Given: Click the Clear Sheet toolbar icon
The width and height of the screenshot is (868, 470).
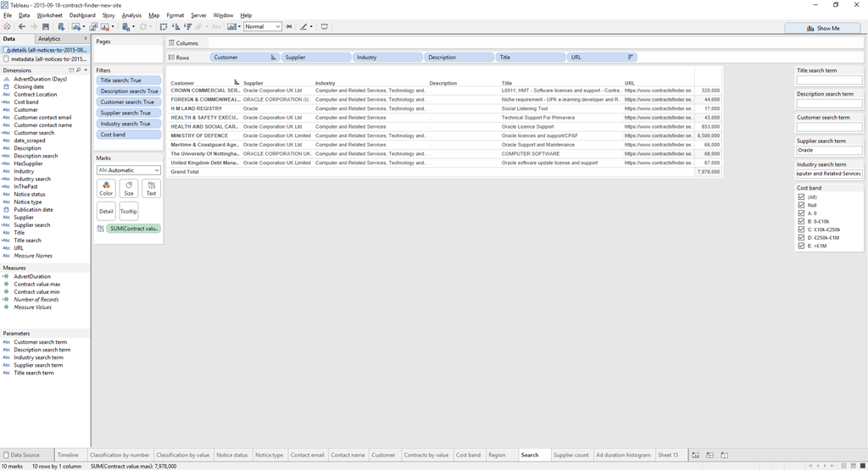Looking at the screenshot, I should click(x=104, y=26).
